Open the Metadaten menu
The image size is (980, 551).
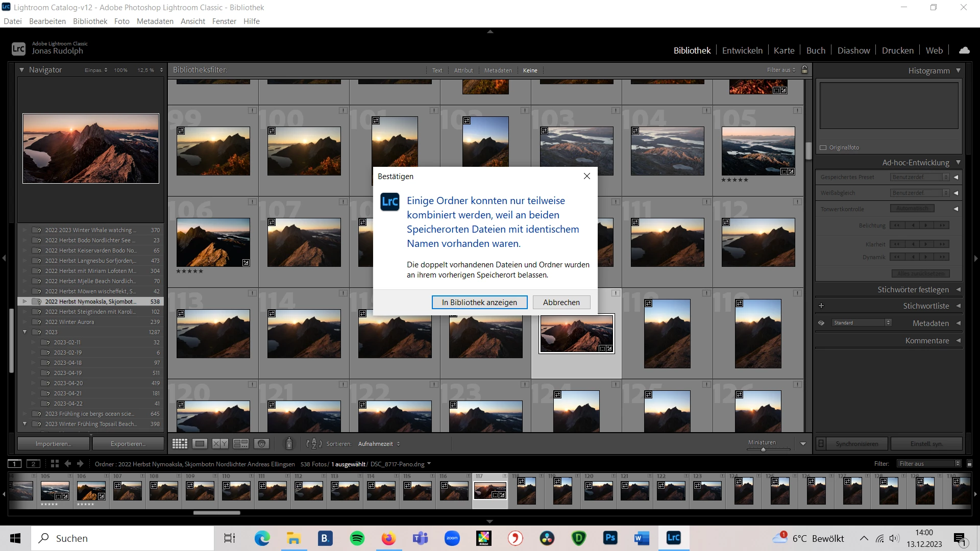[155, 21]
